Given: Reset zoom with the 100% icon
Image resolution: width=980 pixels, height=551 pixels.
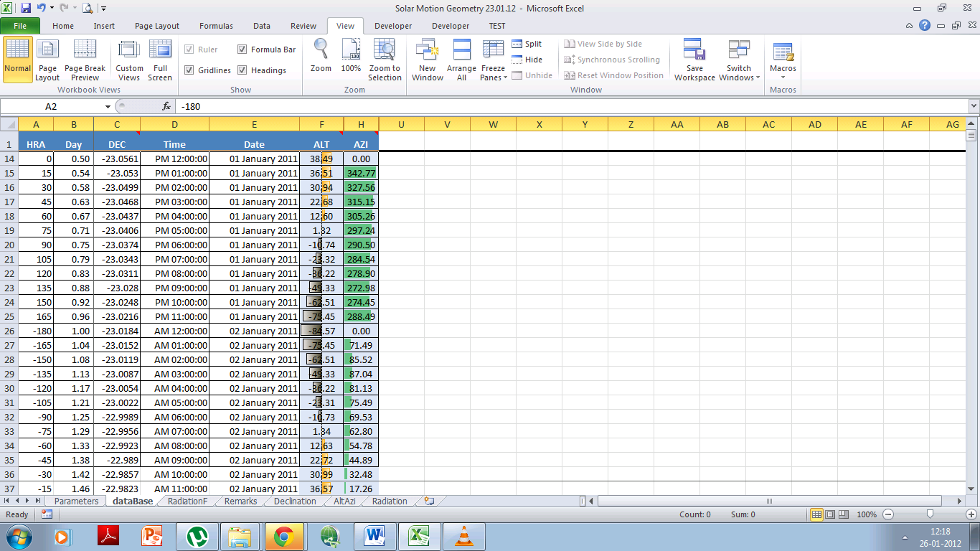Looking at the screenshot, I should pos(351,59).
